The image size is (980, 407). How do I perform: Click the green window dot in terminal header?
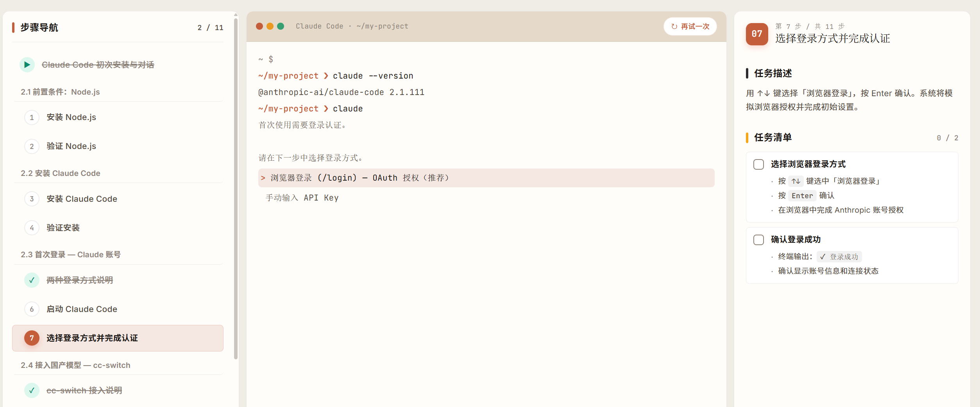click(x=281, y=26)
